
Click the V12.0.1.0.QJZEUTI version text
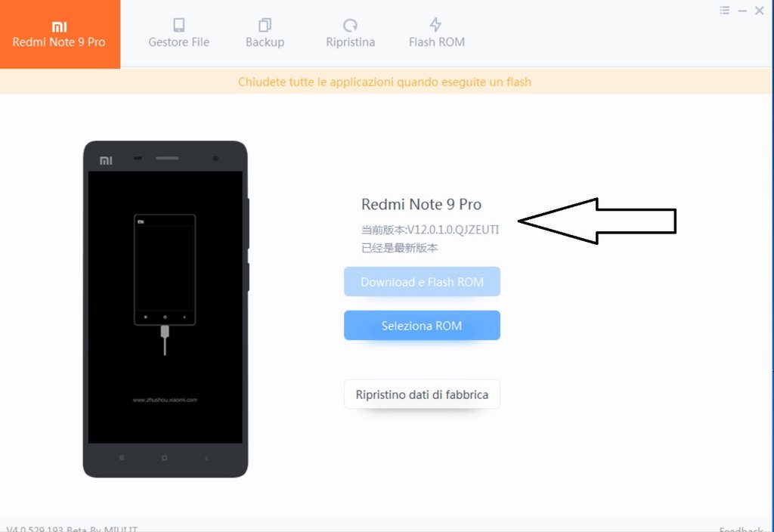[454, 230]
